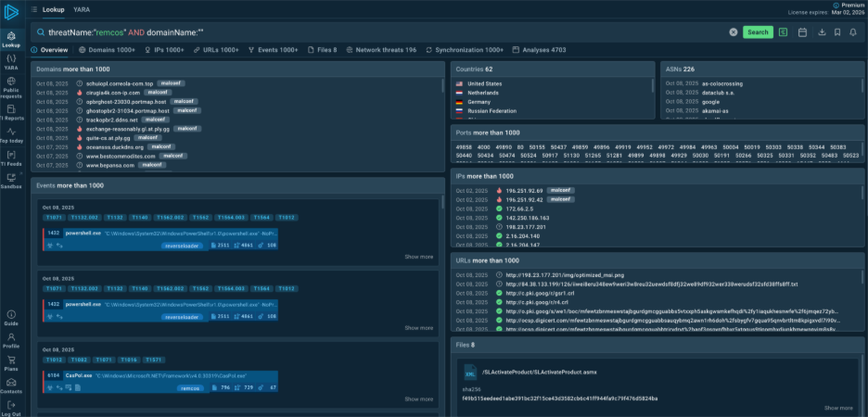Screen dimensions: 868x417
Task: Expand first event with Show more
Action: click(x=418, y=257)
